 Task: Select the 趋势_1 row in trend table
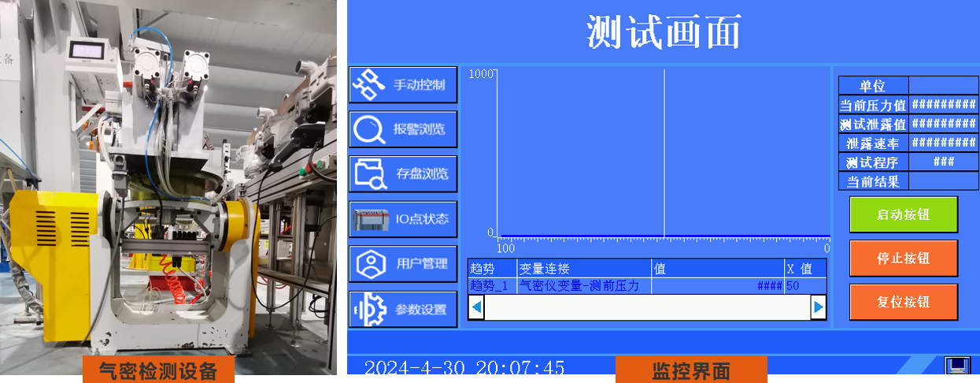(x=490, y=286)
